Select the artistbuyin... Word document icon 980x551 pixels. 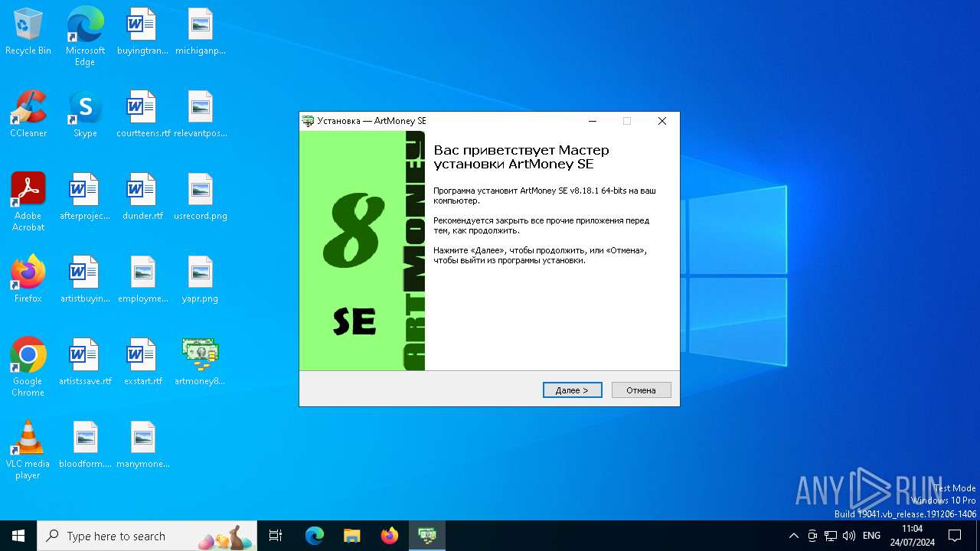click(85, 280)
